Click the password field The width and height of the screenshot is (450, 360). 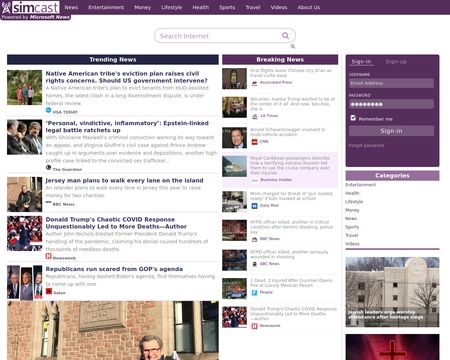pyautogui.click(x=391, y=104)
